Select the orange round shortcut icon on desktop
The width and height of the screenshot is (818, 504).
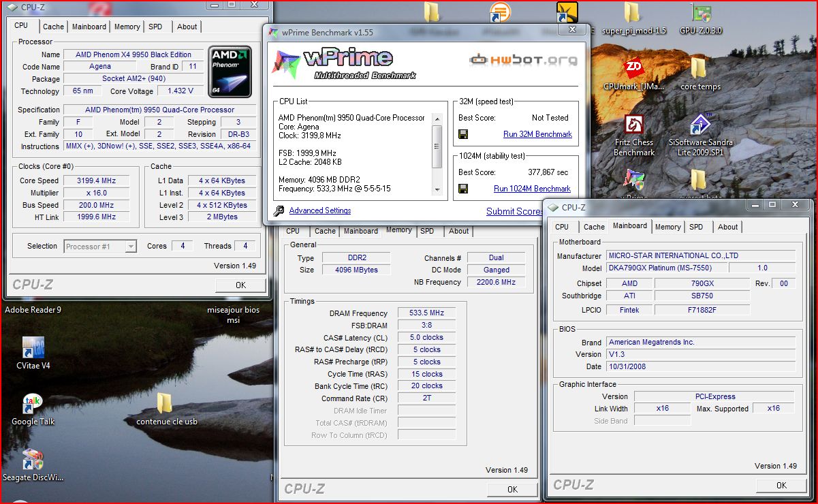[x=501, y=12]
